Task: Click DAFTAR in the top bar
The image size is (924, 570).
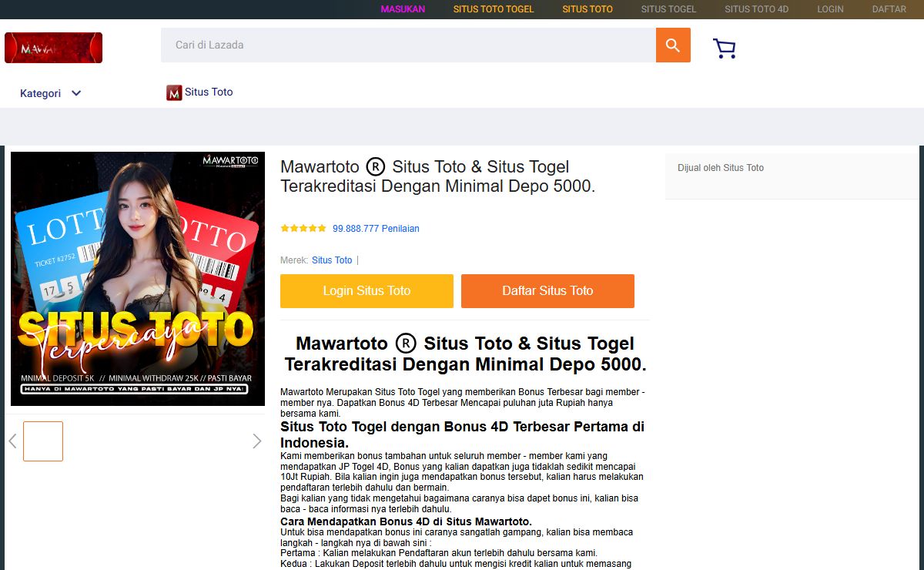Action: tap(889, 9)
